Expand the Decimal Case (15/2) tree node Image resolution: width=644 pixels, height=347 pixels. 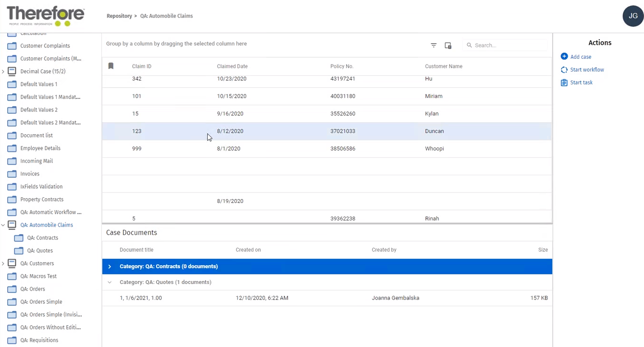point(3,72)
